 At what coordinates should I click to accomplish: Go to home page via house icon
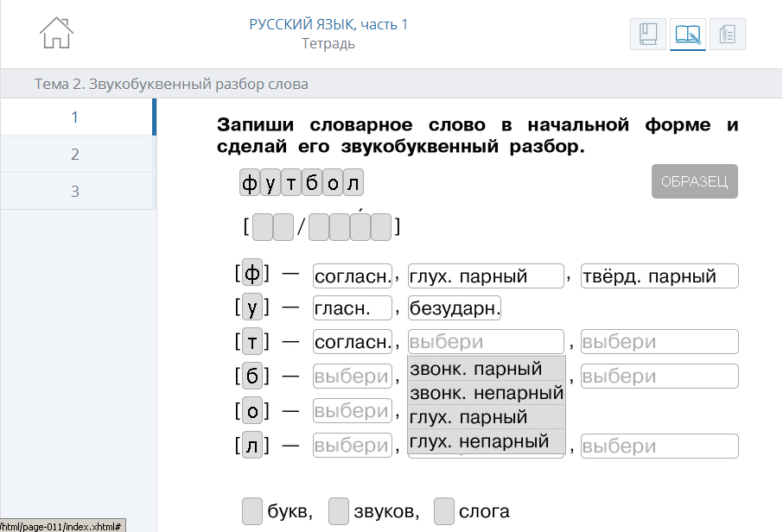coord(56,33)
